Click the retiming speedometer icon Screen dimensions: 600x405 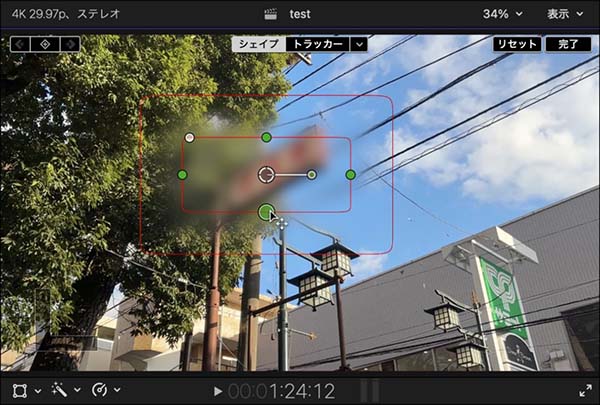99,390
